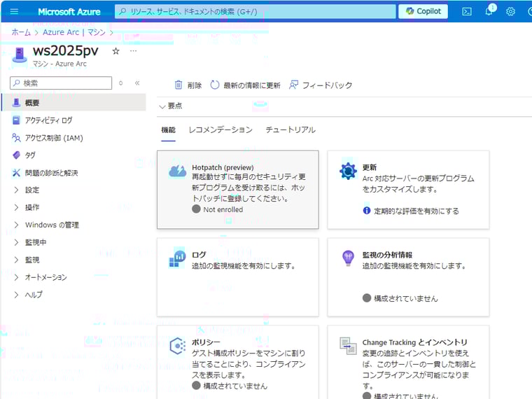Switch to the 機能 tab
Viewport: 532px width, 399px height.
[x=168, y=130]
